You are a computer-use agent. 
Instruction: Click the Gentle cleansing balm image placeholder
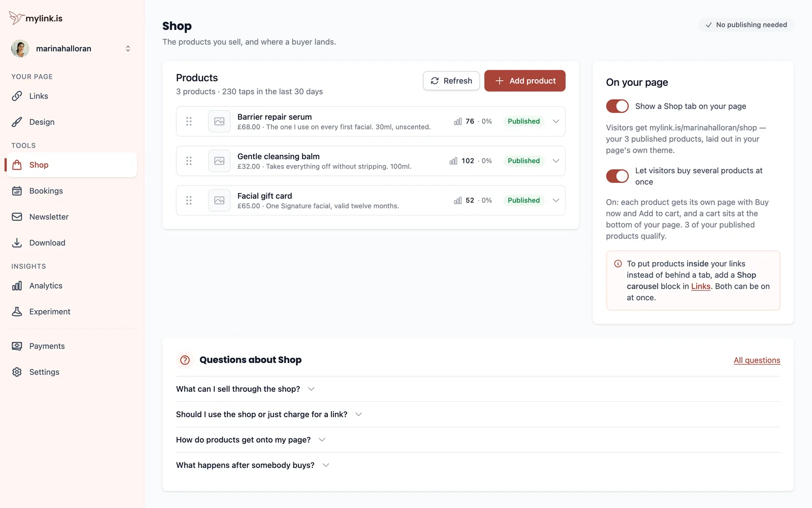coord(219,161)
